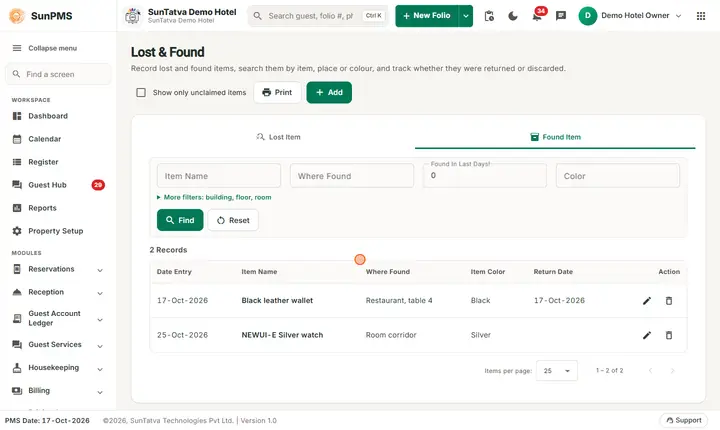Click the Item Name filter field
720x430 pixels.
219,176
